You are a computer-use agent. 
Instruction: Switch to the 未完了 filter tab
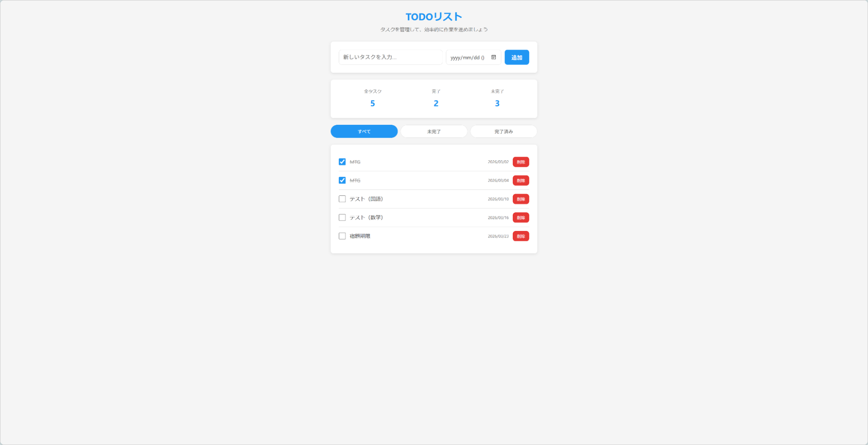coord(434,131)
